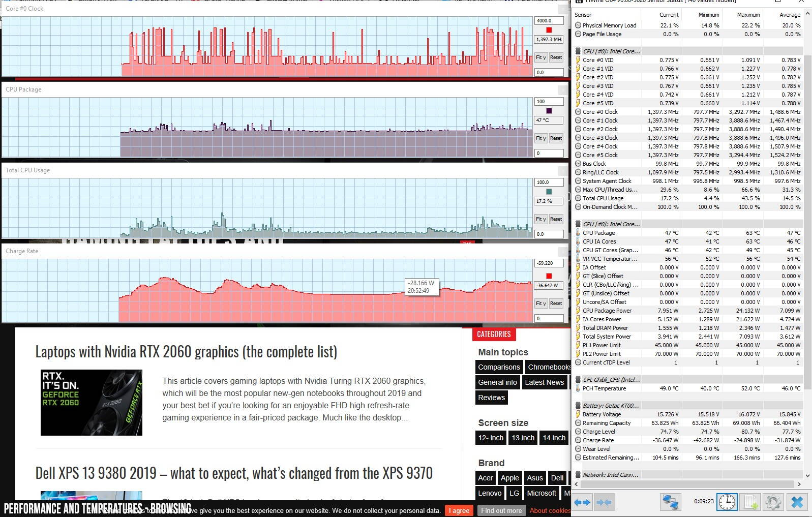
Task: Click Fit y in Charge Rate graph
Action: [541, 303]
